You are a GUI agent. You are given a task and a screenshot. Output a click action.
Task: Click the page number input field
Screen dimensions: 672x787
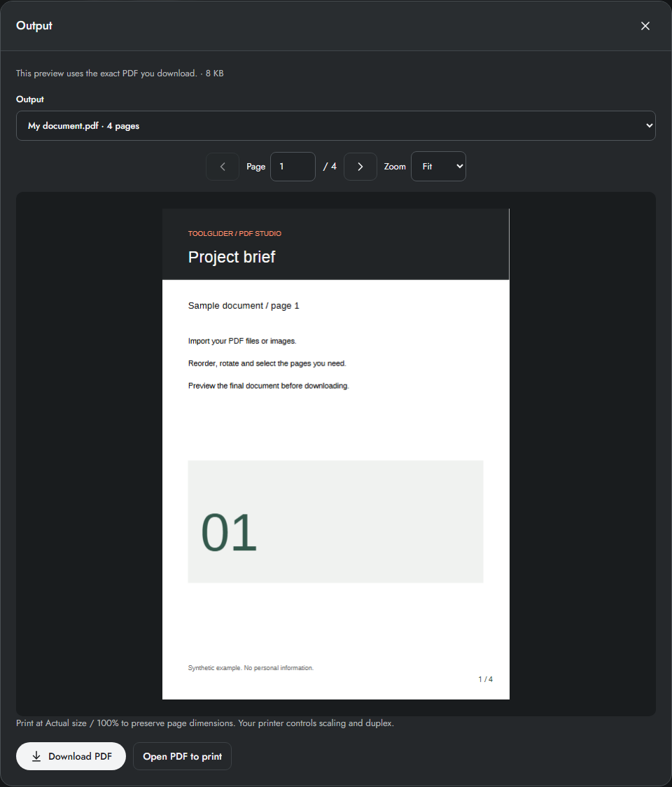pos(293,166)
